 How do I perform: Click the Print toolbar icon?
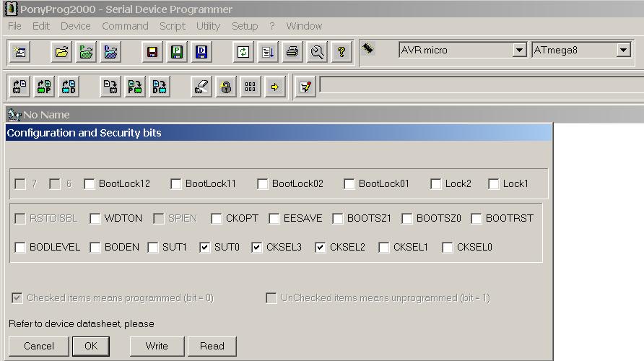pos(292,52)
